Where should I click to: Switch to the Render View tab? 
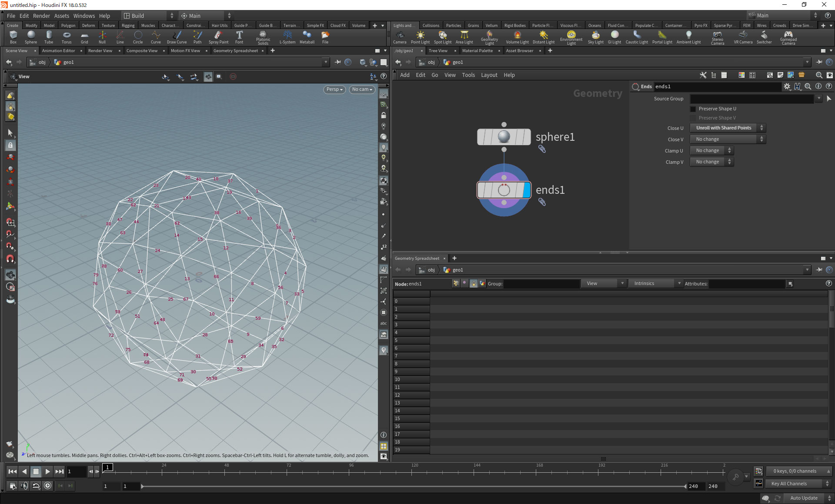tap(100, 50)
